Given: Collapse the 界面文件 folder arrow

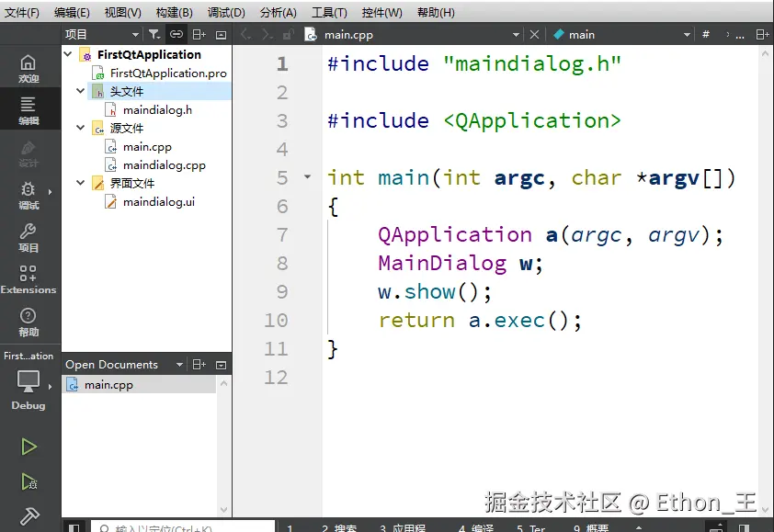Looking at the screenshot, I should (x=81, y=183).
